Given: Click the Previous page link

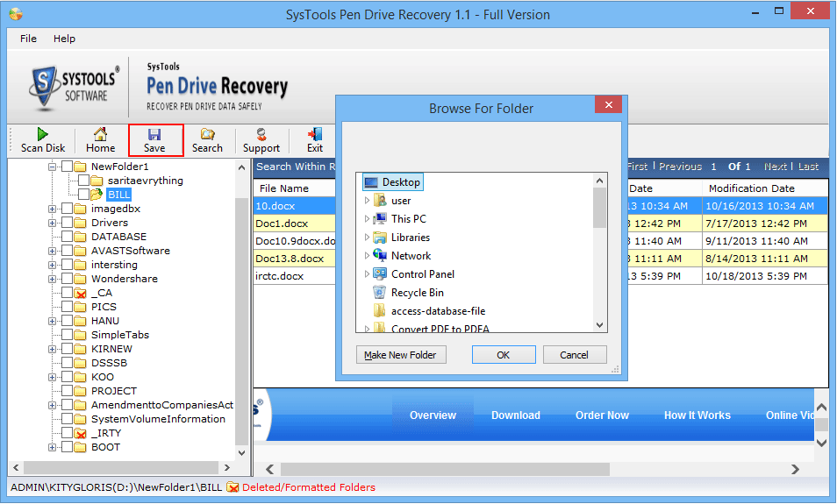Looking at the screenshot, I should pyautogui.click(x=680, y=167).
